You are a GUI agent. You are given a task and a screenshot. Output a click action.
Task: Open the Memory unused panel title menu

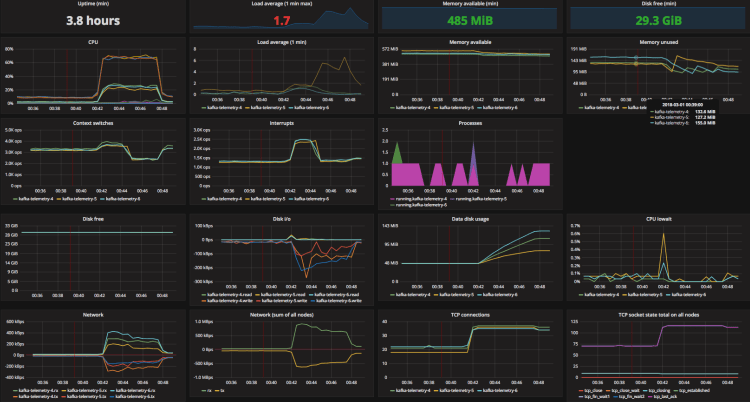coord(658,42)
